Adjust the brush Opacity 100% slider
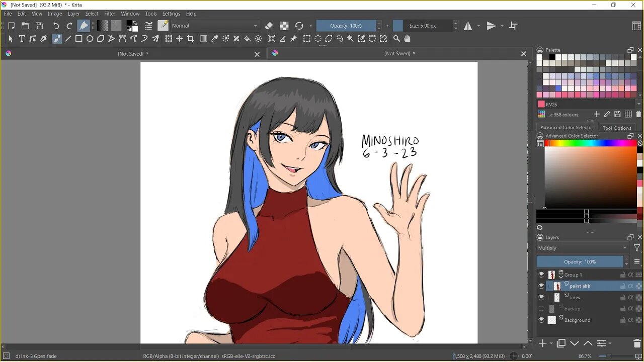Image resolution: width=644 pixels, height=362 pixels. coord(346,26)
